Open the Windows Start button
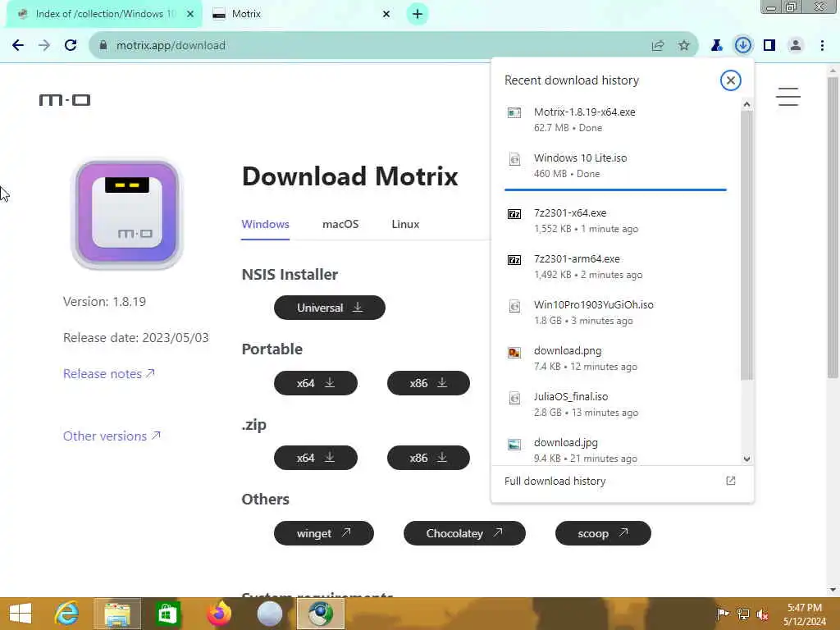 (x=21, y=614)
